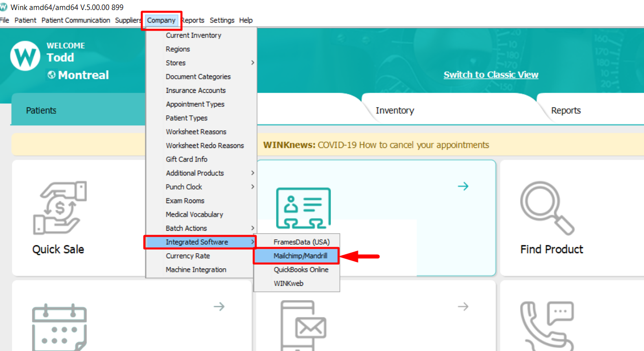This screenshot has width=644, height=351.
Task: Switch to the Inventory tab
Action: [395, 110]
